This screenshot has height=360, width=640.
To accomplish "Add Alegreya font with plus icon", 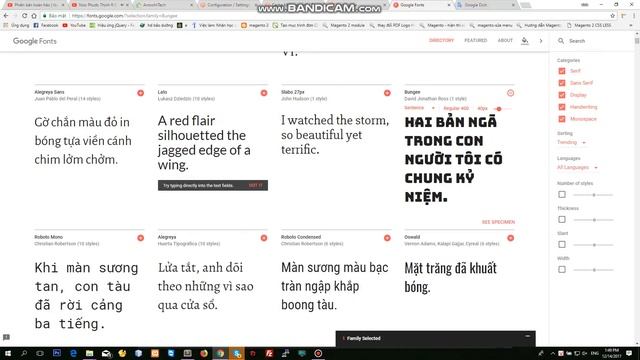I will click(x=264, y=238).
